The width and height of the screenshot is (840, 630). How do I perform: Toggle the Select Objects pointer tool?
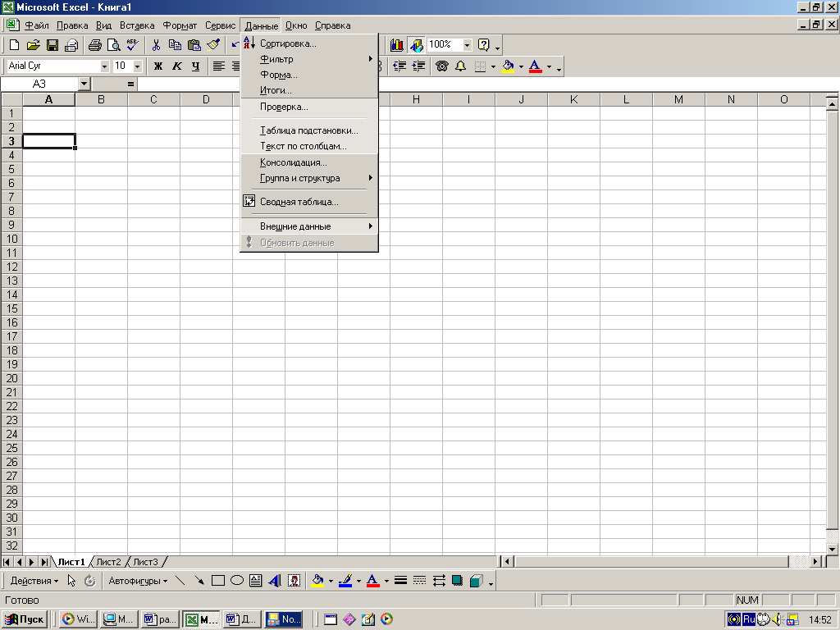coord(71,581)
